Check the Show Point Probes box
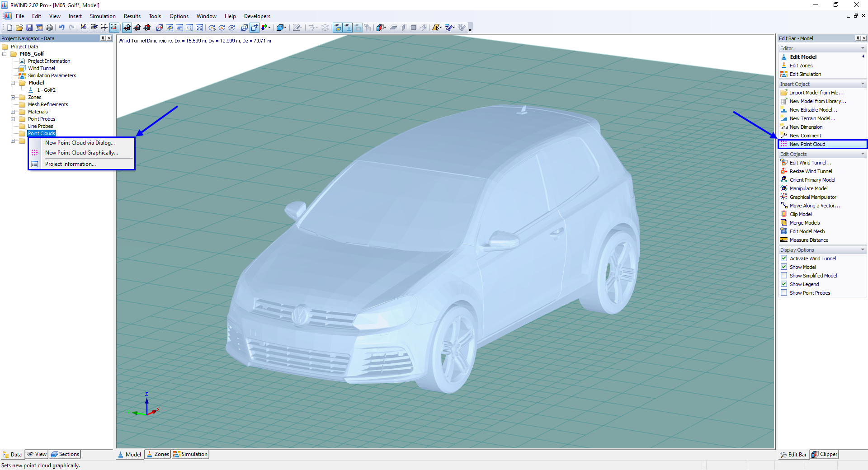The height and width of the screenshot is (470, 868). (784, 292)
